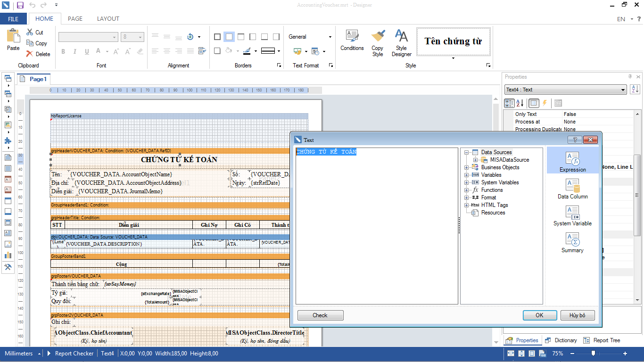Click the OK button
The width and height of the screenshot is (644, 362).
pyautogui.click(x=539, y=315)
